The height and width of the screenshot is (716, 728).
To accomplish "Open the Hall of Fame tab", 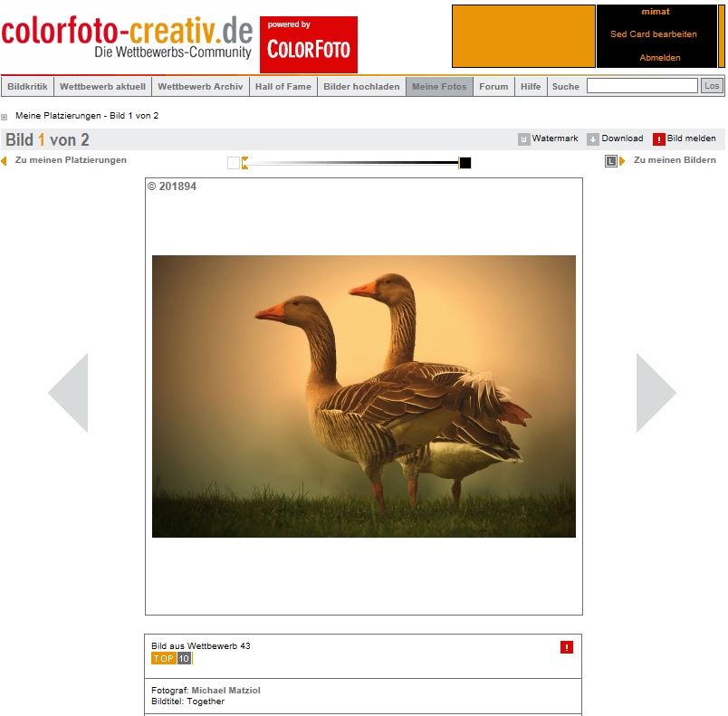I will coord(283,87).
